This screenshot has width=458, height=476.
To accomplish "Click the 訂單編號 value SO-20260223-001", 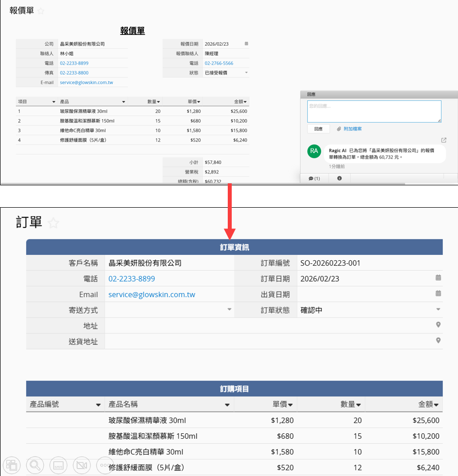I will pos(330,263).
